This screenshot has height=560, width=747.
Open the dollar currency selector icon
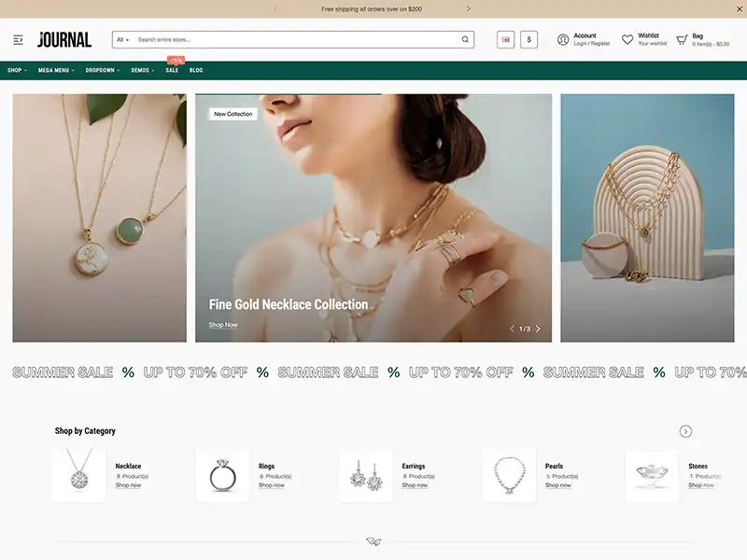click(529, 38)
